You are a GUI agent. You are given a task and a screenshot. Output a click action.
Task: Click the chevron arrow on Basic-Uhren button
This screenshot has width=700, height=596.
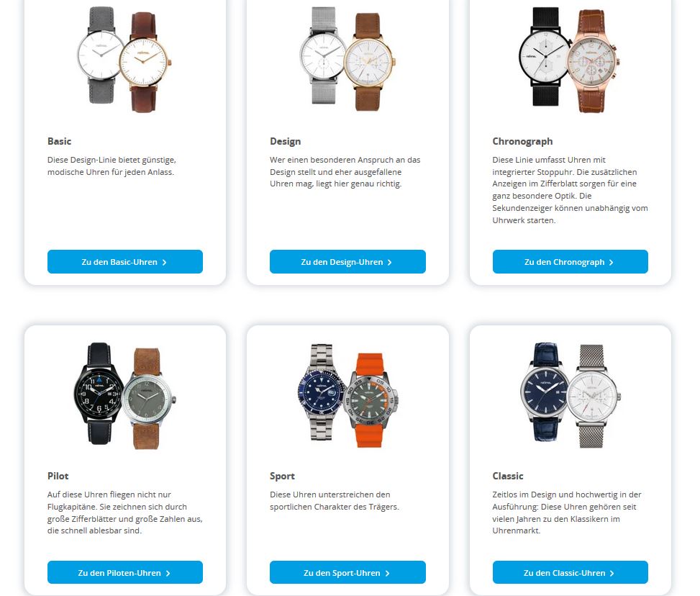coord(164,262)
